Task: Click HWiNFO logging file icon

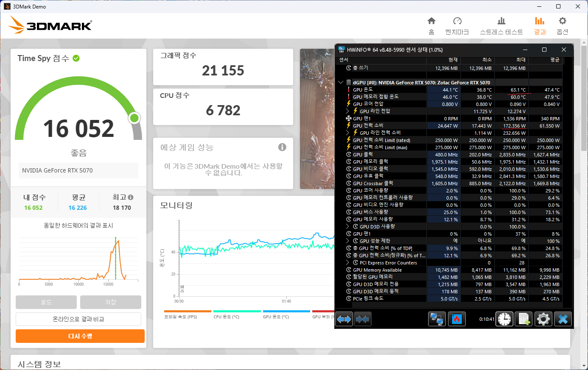Action: point(524,319)
